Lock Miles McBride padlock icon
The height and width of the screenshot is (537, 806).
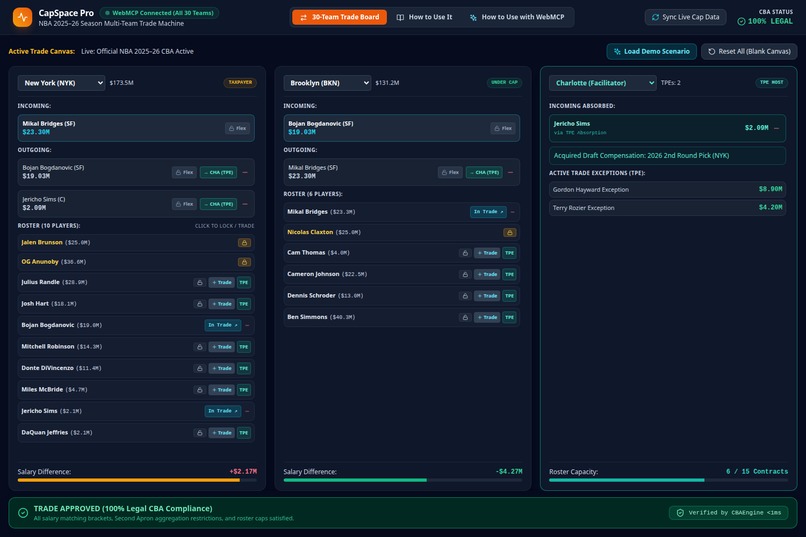[200, 390]
